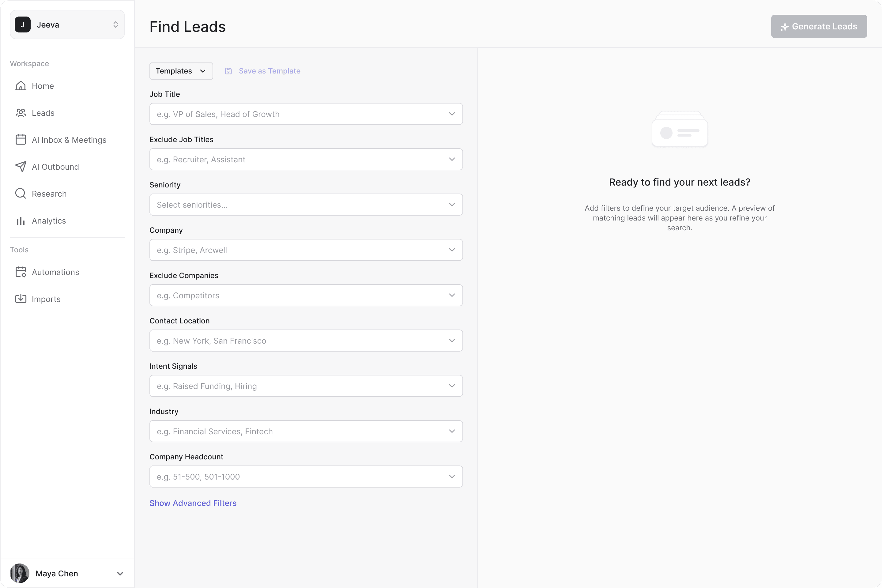Image resolution: width=882 pixels, height=588 pixels.
Task: Open the Analytics page label
Action: pyautogui.click(x=49, y=221)
